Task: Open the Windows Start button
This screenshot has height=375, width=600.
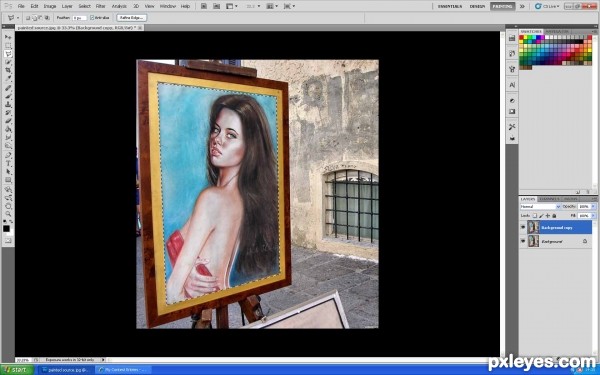Action: pos(17,370)
